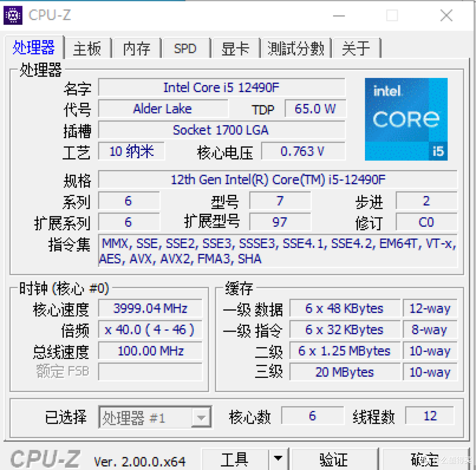476x470 pixels.
Task: Click the 10 纳米 process value
Action: point(131,151)
